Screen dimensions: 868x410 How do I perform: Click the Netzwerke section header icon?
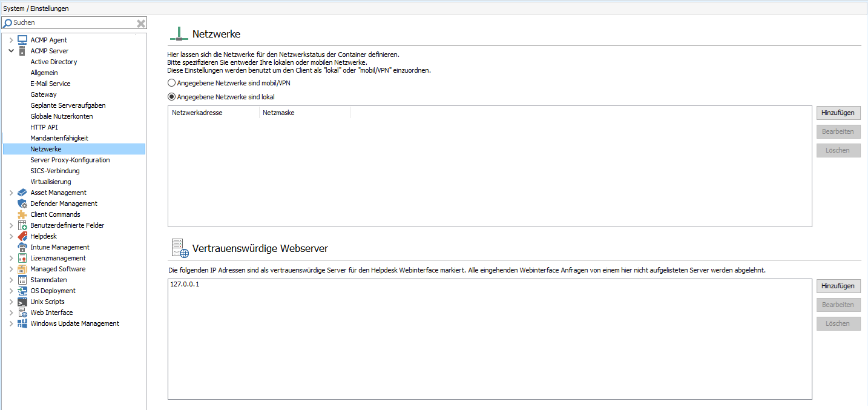click(x=178, y=33)
